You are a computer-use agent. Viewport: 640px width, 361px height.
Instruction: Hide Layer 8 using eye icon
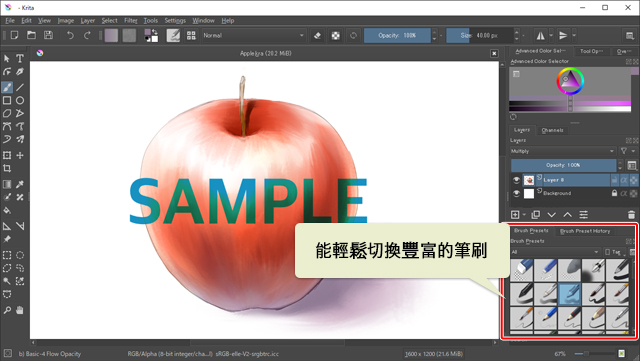point(516,180)
